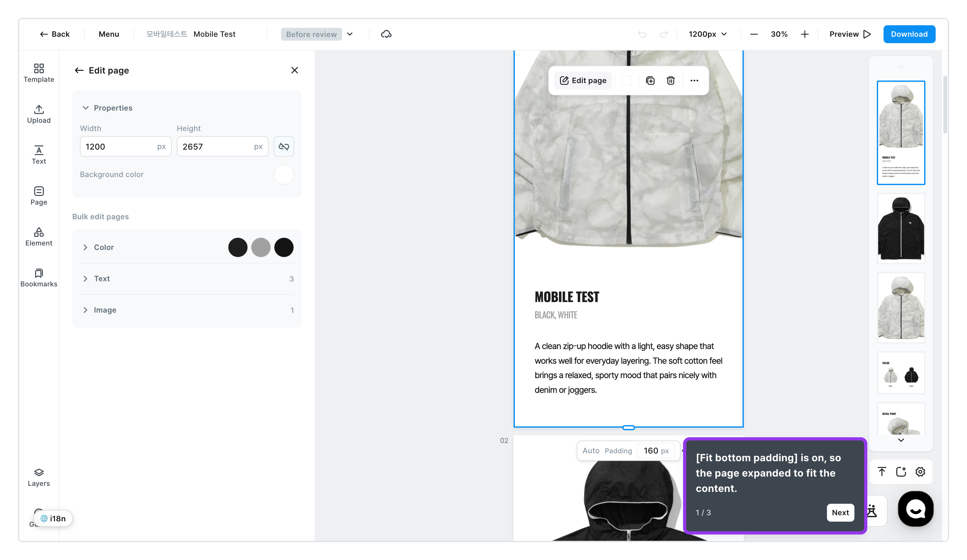Click the Preview button
Image resolution: width=967 pixels, height=560 pixels.
click(850, 34)
